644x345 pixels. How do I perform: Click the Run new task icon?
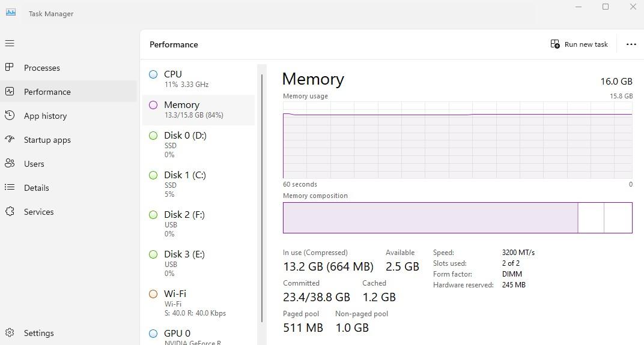click(555, 44)
